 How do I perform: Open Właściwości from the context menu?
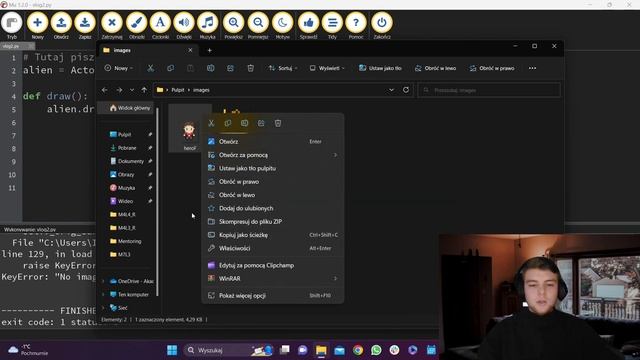click(273, 248)
